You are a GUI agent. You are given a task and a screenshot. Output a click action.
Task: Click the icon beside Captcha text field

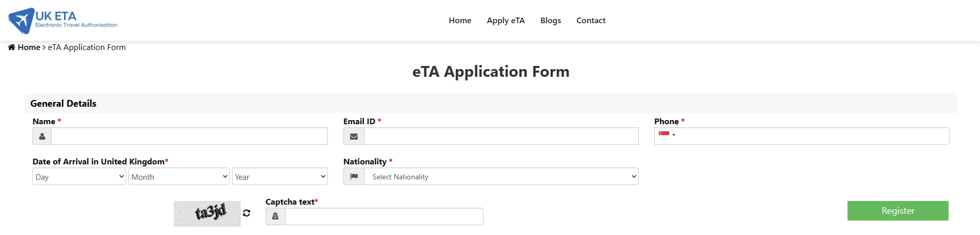tap(275, 216)
